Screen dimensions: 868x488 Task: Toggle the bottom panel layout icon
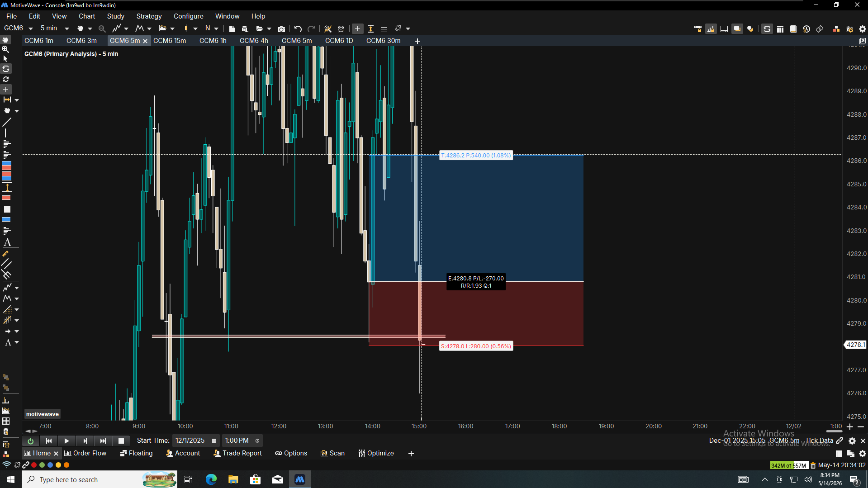pyautogui.click(x=724, y=29)
